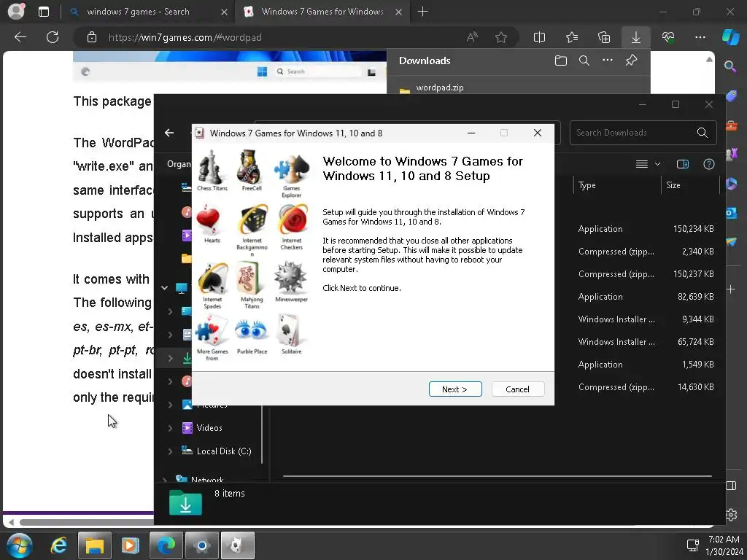Click Next in the setup wizard
747x560 pixels.
pyautogui.click(x=455, y=389)
